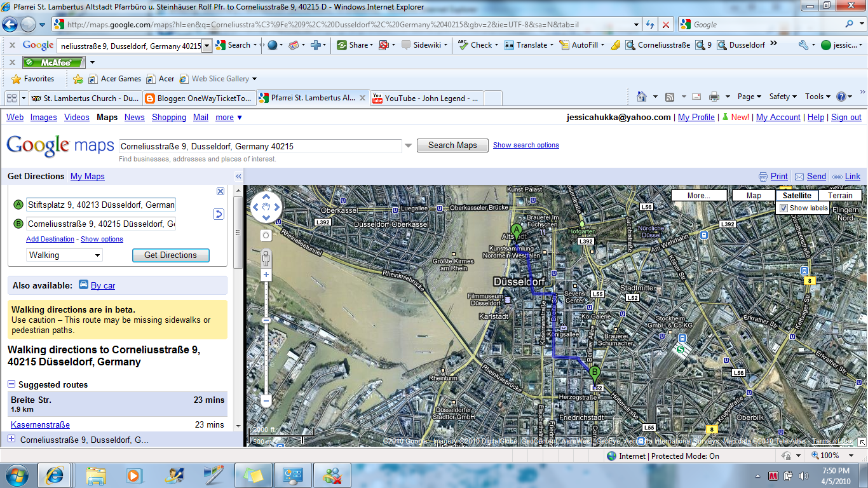Image resolution: width=868 pixels, height=488 pixels.
Task: Open the IE Page menu dropdown
Action: click(750, 97)
